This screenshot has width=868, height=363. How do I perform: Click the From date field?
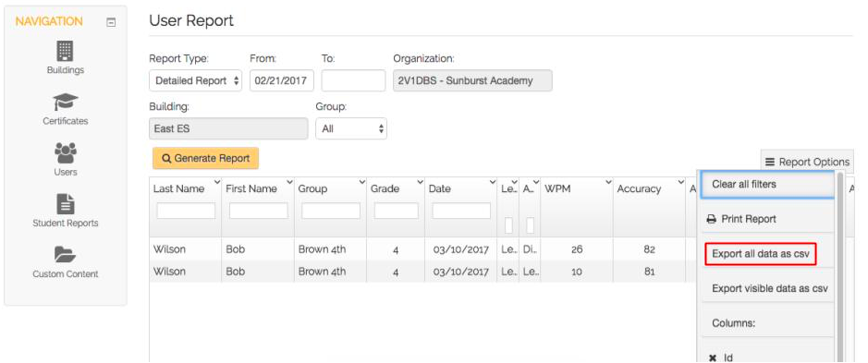pyautogui.click(x=282, y=80)
